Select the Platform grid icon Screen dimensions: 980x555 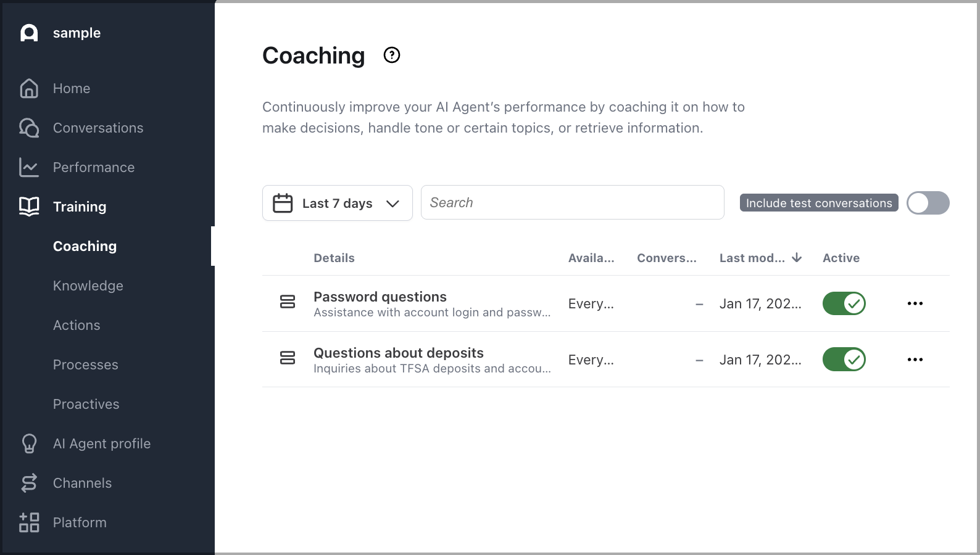coord(28,522)
